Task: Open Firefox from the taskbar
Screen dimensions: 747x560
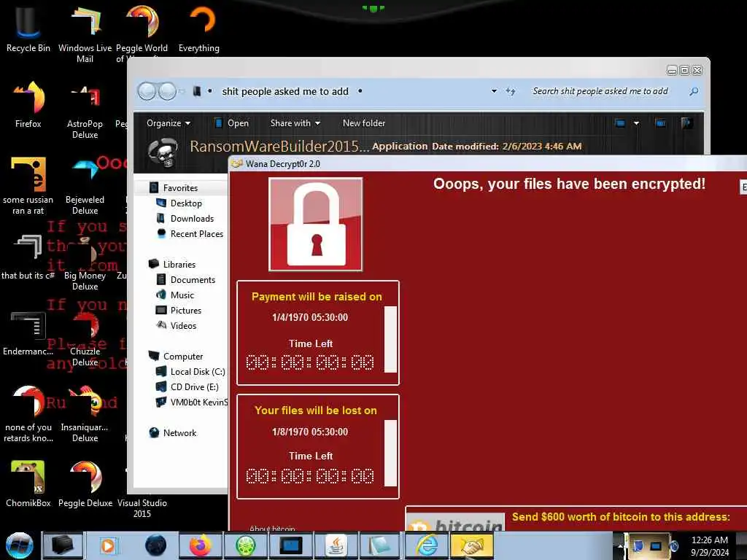Action: pos(201,545)
